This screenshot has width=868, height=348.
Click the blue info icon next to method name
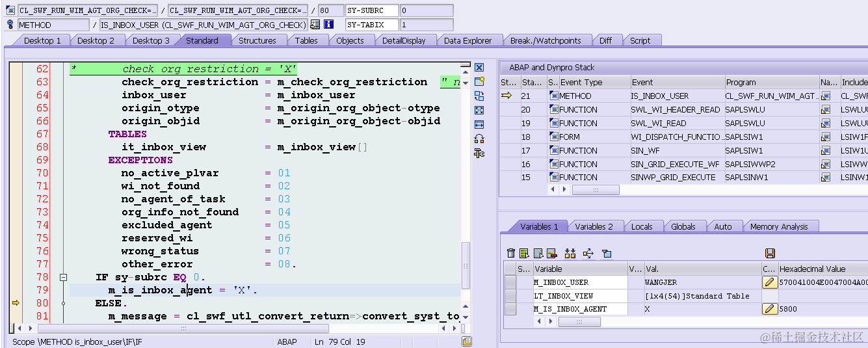[328, 25]
